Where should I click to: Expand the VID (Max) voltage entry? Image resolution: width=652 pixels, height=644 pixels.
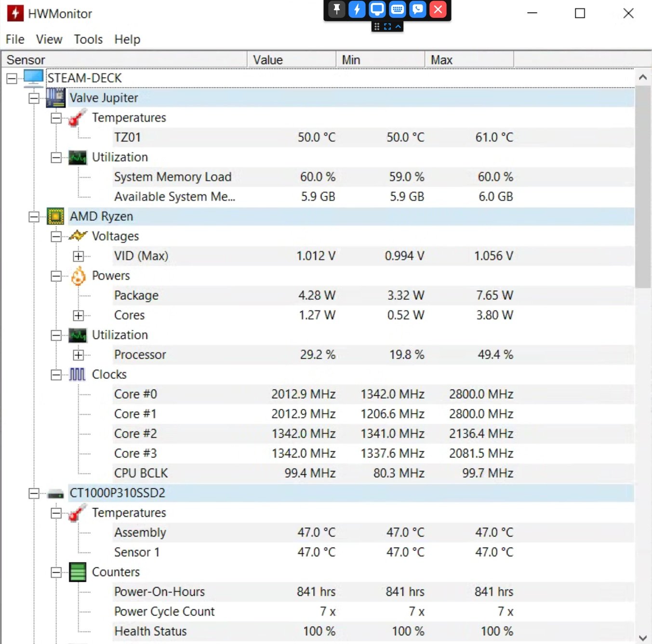(x=78, y=256)
